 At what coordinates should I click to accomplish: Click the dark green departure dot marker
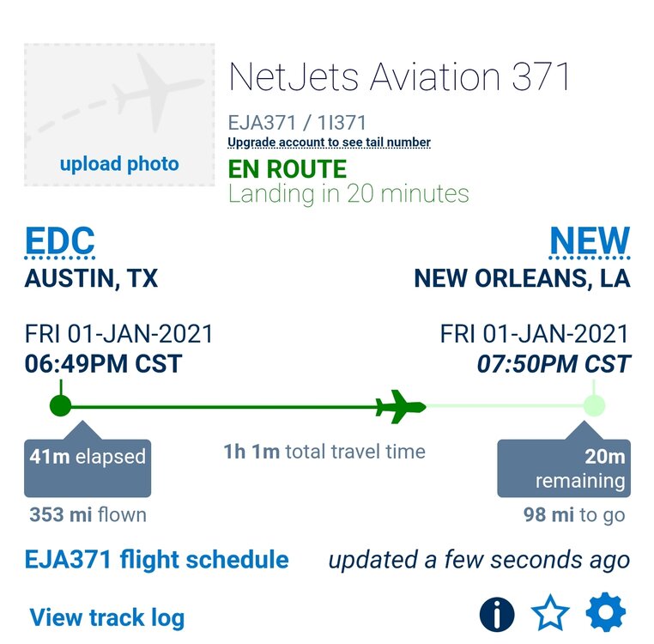(60, 405)
